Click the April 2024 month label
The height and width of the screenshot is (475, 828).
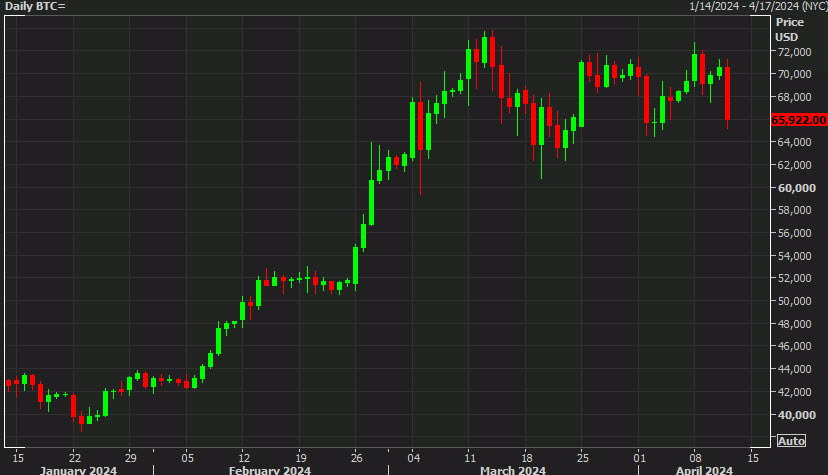704,470
